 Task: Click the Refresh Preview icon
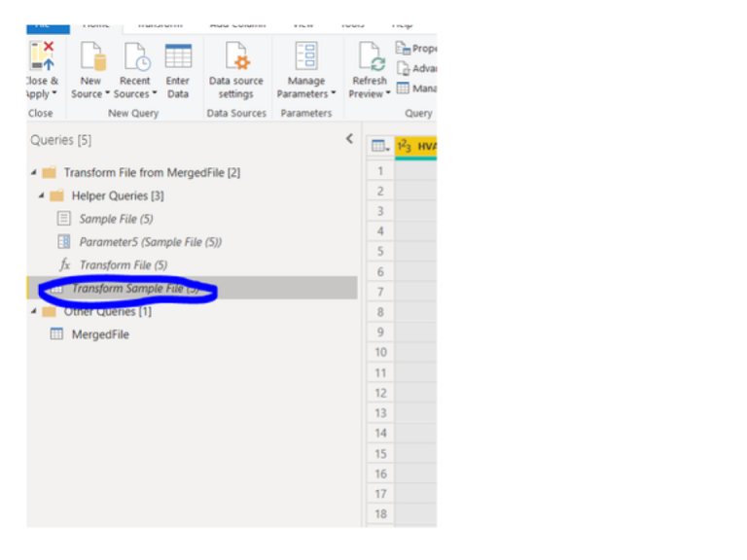[372, 56]
